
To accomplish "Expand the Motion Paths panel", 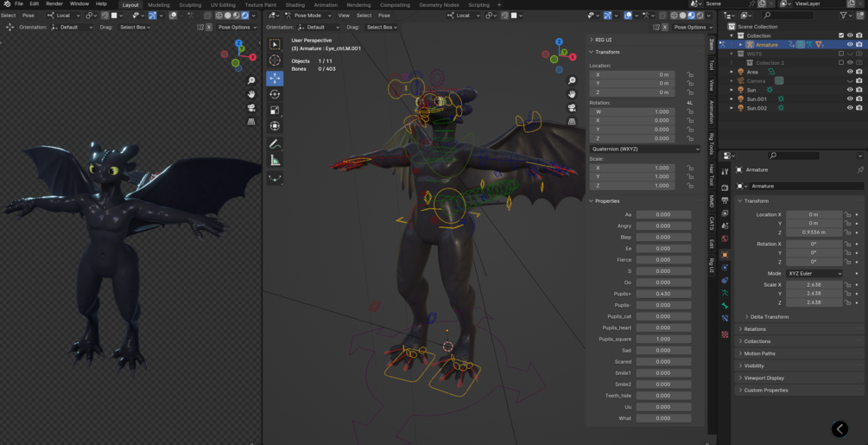I will click(x=759, y=353).
